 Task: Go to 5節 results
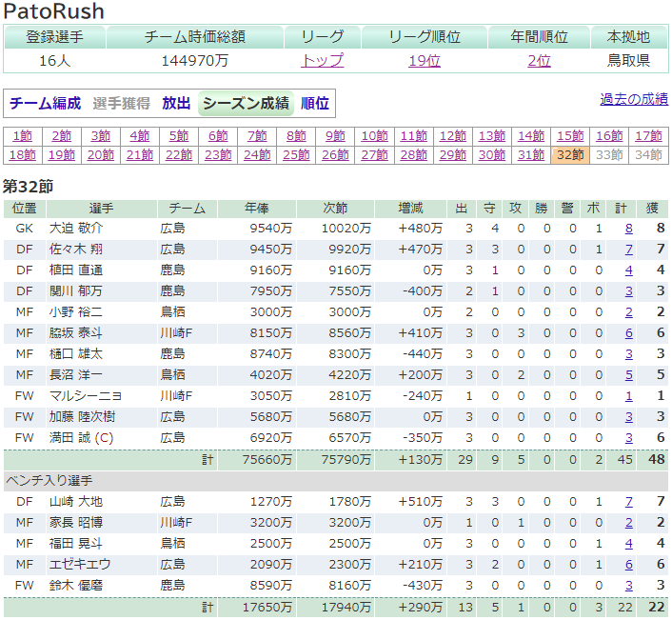pyautogui.click(x=179, y=136)
